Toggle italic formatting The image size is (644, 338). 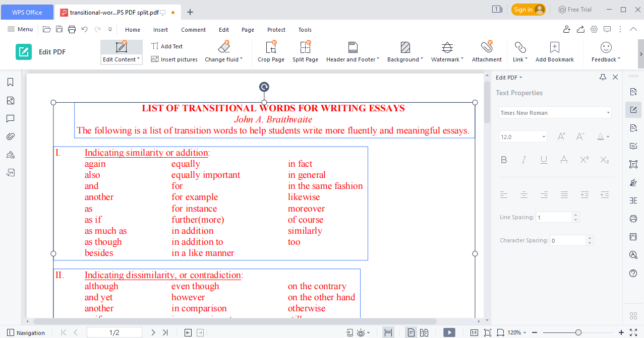click(x=523, y=160)
